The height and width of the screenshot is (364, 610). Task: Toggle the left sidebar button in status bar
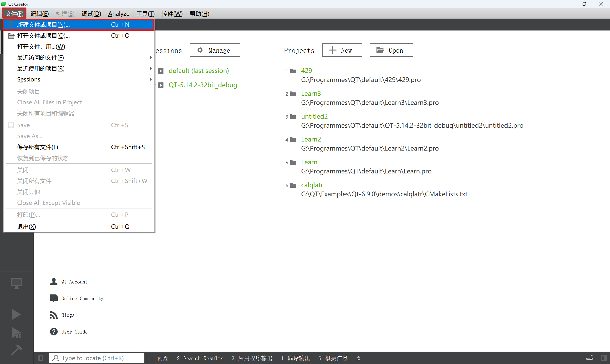pos(41,358)
